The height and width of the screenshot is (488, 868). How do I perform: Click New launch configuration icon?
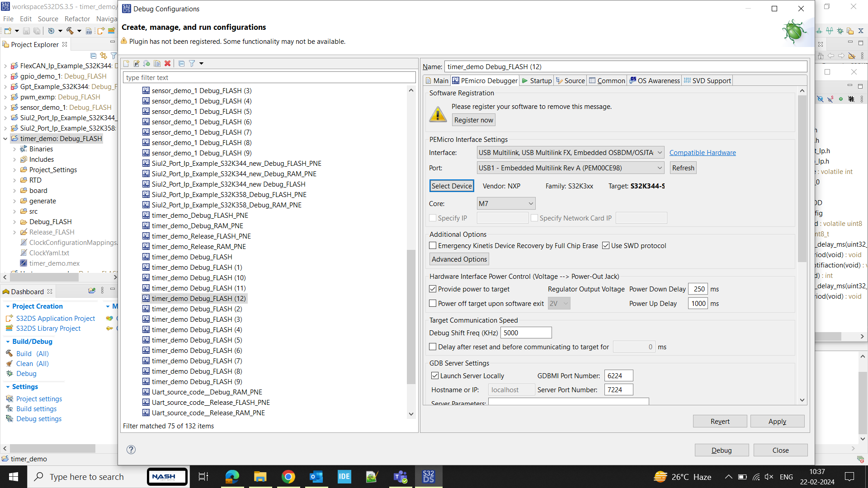pos(127,64)
